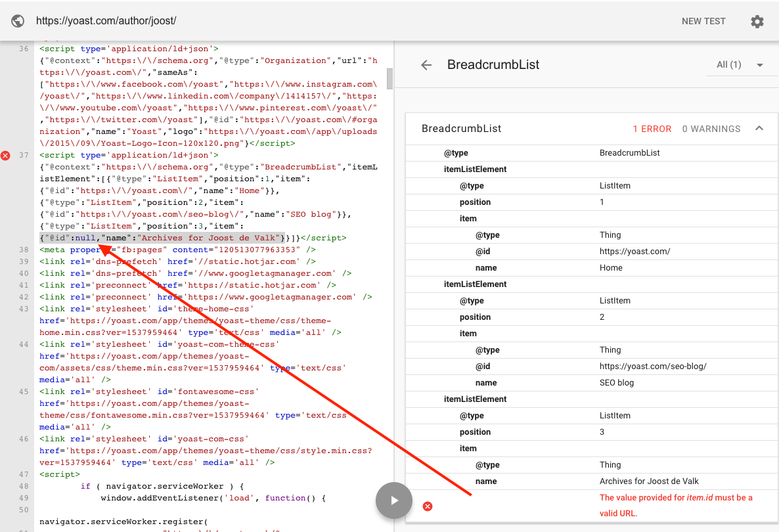This screenshot has height=532, width=779.
Task: Collapse the BreadcrumbList panel via its chevron
Action: (759, 129)
